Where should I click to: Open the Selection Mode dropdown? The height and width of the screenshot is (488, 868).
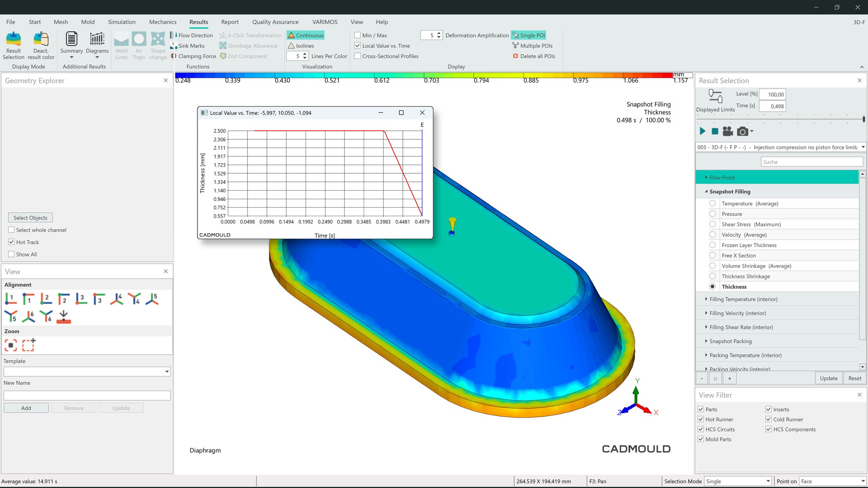coord(768,481)
